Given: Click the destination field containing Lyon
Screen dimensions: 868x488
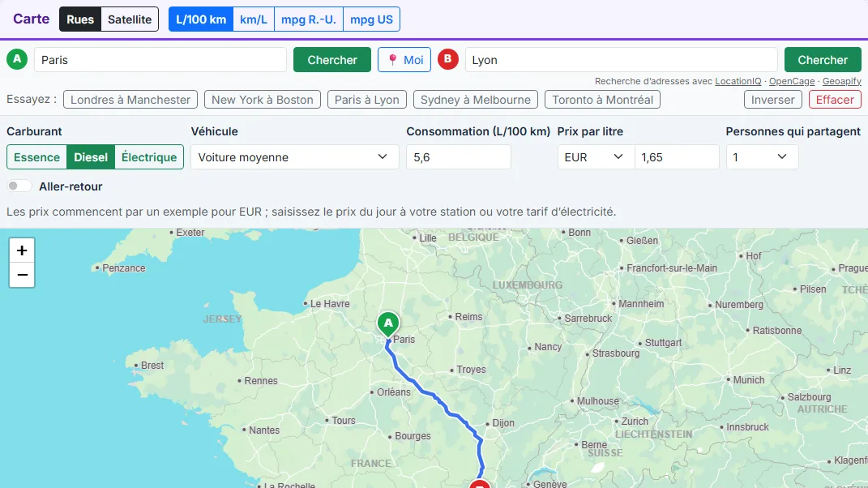Looking at the screenshot, I should (622, 60).
